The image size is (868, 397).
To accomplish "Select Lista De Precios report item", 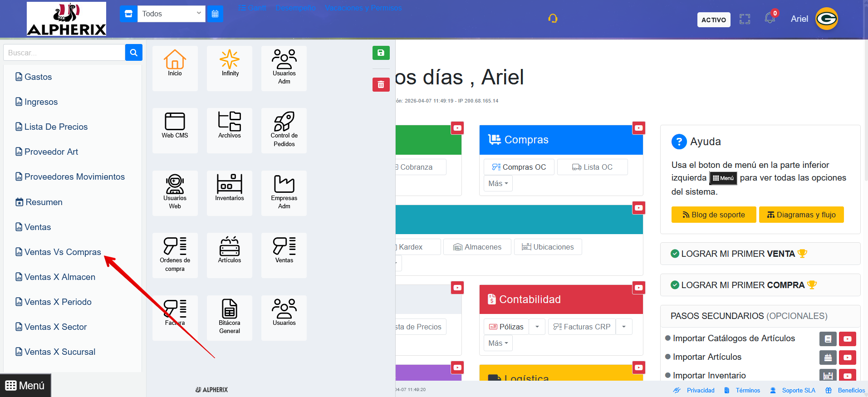I will pos(56,127).
